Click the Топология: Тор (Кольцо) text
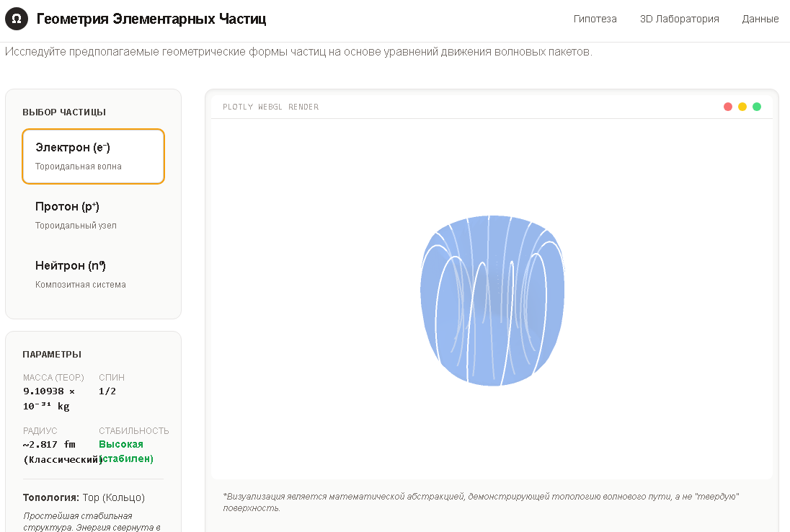 pos(84,497)
